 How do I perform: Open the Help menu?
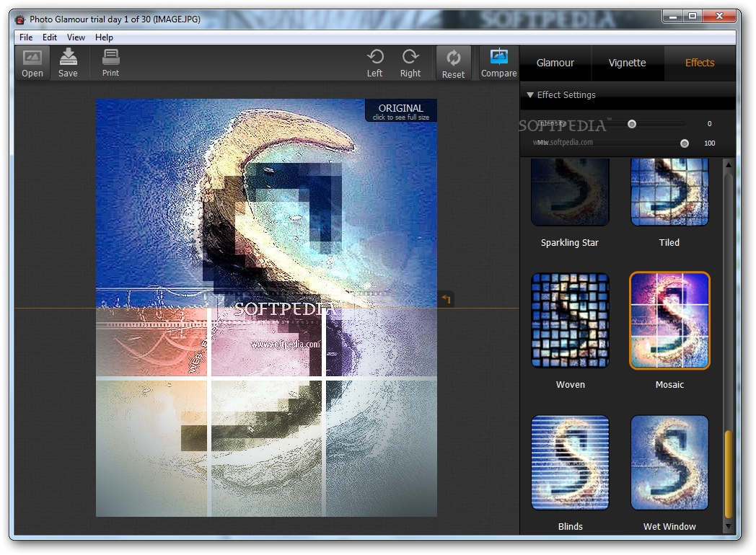(x=104, y=37)
